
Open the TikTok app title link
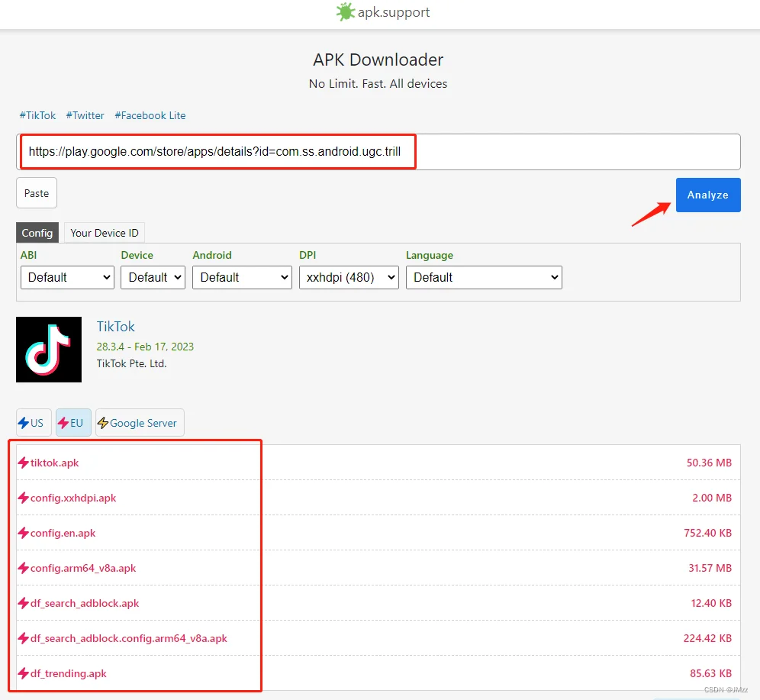click(115, 326)
